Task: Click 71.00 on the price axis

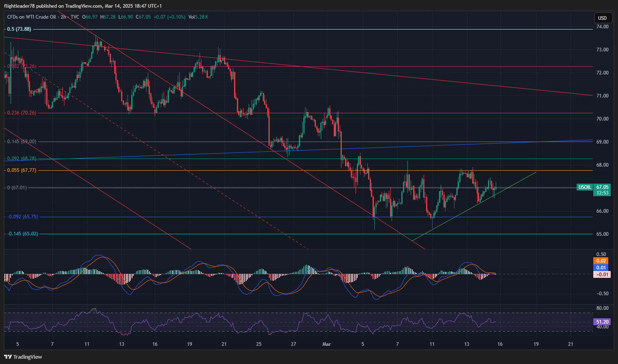Action: (x=602, y=96)
